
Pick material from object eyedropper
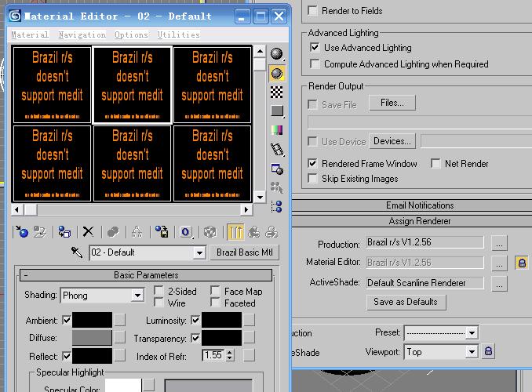pos(77,252)
